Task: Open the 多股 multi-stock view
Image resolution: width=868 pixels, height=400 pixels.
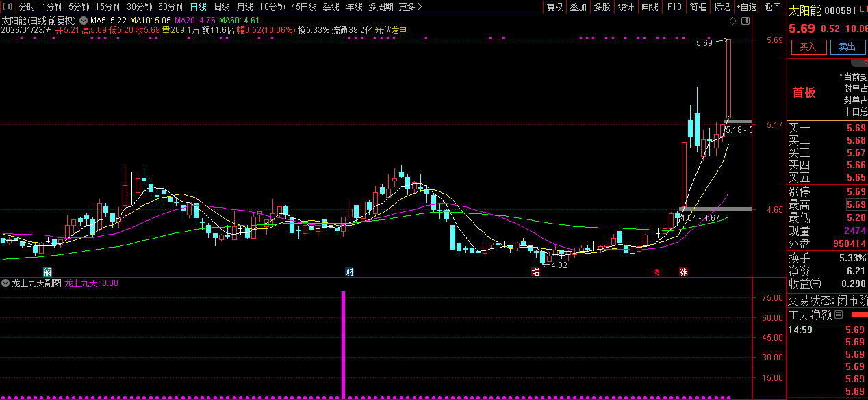Action: pos(602,7)
